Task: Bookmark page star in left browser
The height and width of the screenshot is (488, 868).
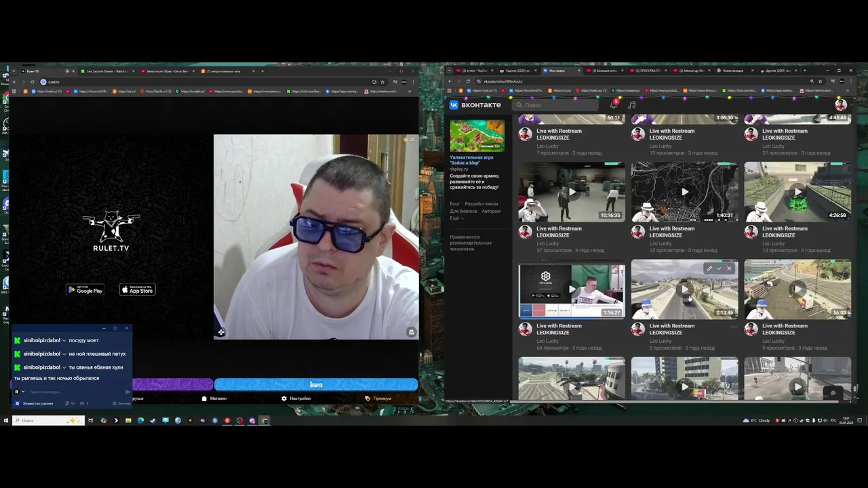Action: [x=382, y=82]
